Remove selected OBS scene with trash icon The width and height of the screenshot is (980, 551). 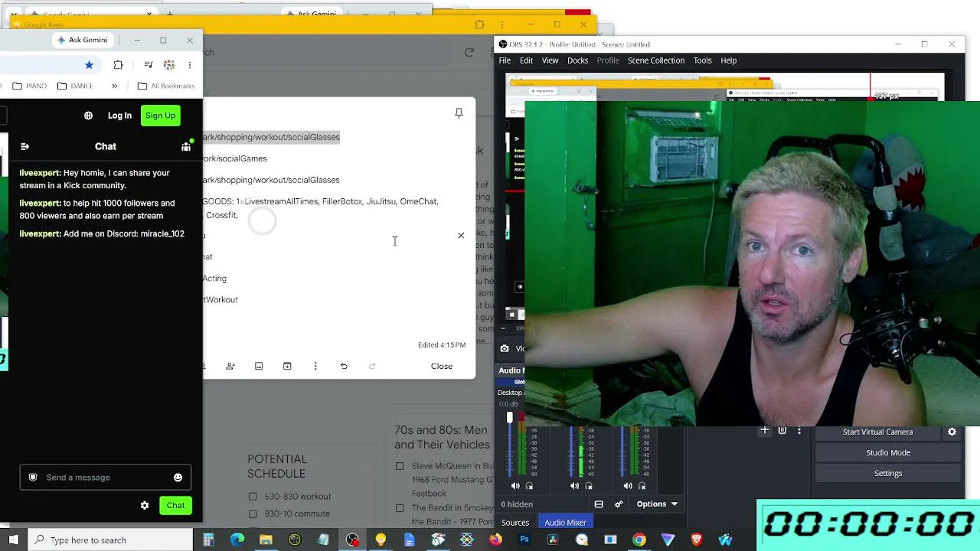782,431
